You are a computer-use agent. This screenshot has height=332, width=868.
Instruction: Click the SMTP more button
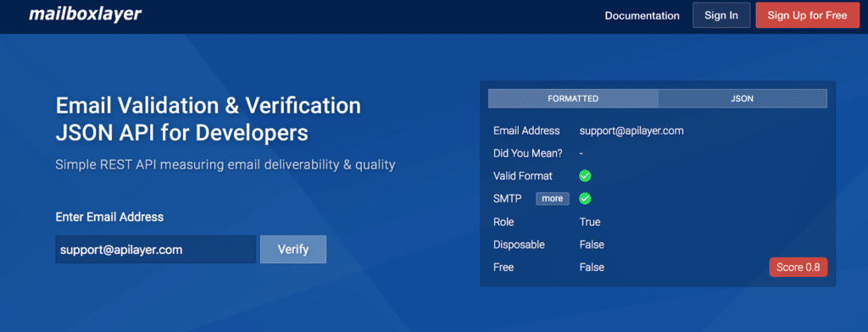[553, 199]
